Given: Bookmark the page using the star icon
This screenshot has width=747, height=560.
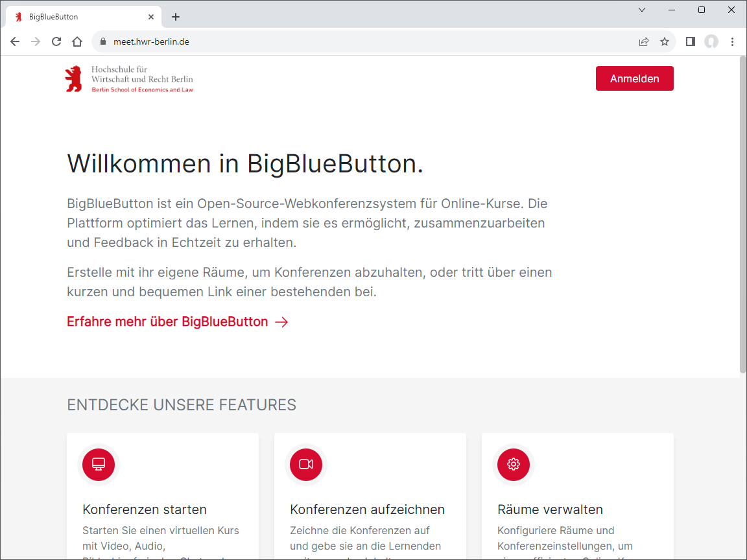Looking at the screenshot, I should coord(664,41).
